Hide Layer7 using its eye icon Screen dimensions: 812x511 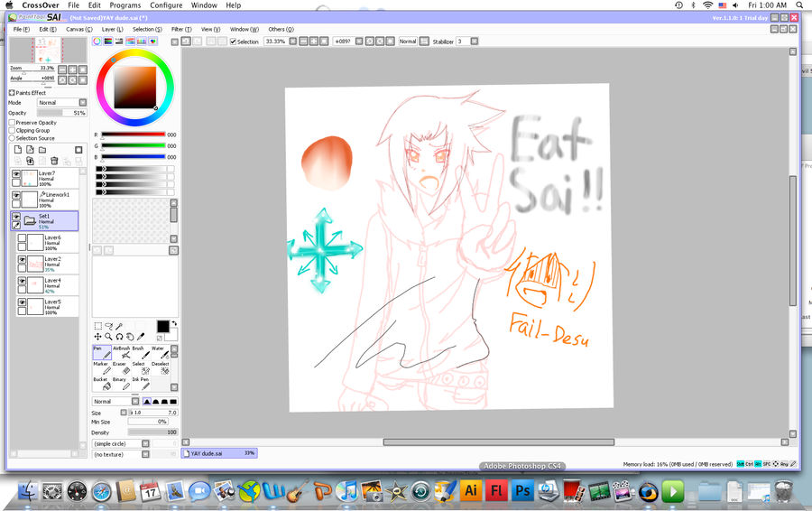(16, 174)
